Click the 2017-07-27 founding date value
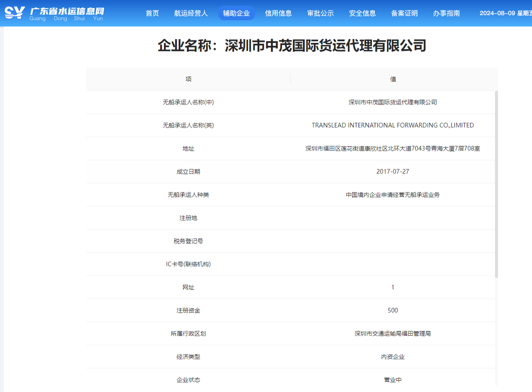Viewport: 532px width, 392px height. (x=392, y=171)
